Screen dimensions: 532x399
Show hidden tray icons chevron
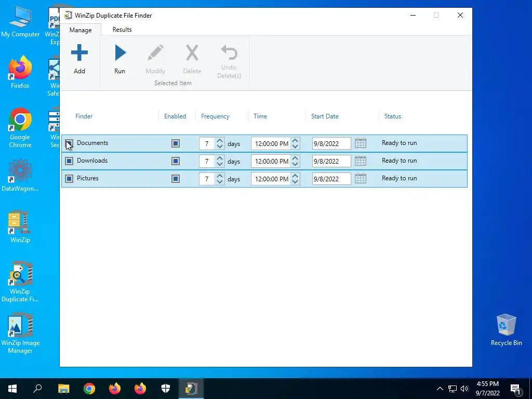(x=440, y=389)
